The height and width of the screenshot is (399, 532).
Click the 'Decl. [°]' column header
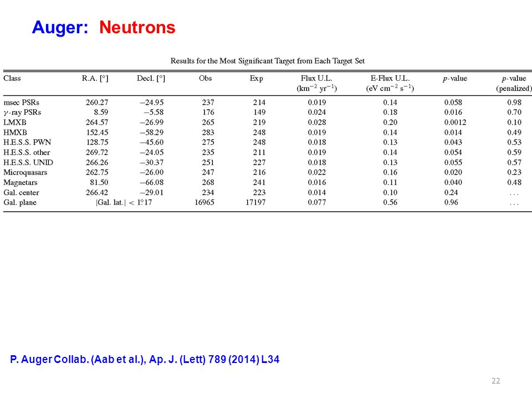[x=151, y=79]
